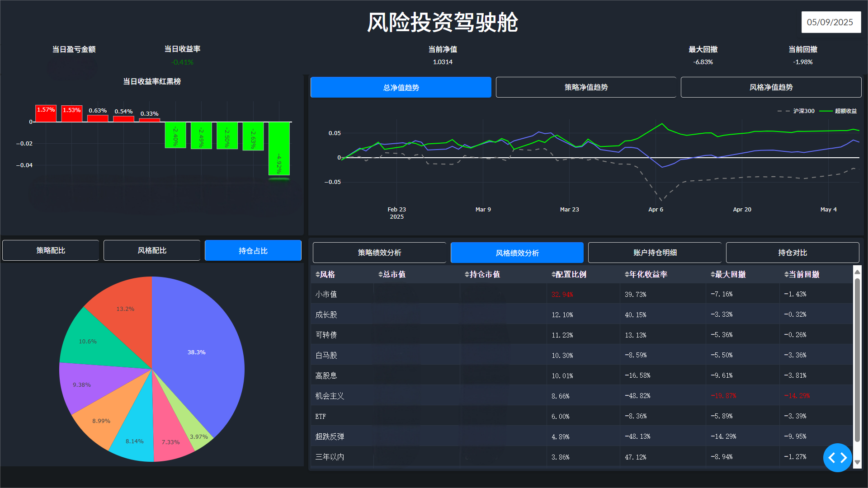Sort by 年化收益率 column sort arrows
Viewport: 868px width, 488px height.
click(x=627, y=275)
